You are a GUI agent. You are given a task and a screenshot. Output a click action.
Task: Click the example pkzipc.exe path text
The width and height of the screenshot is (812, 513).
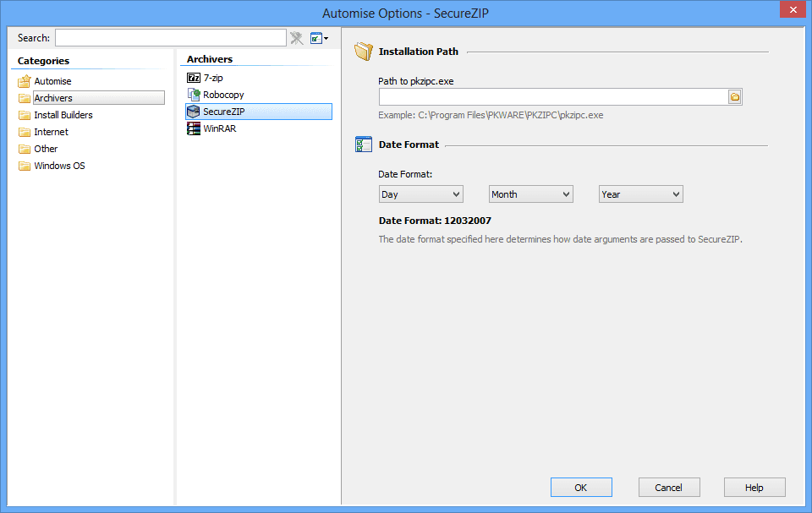click(x=491, y=116)
